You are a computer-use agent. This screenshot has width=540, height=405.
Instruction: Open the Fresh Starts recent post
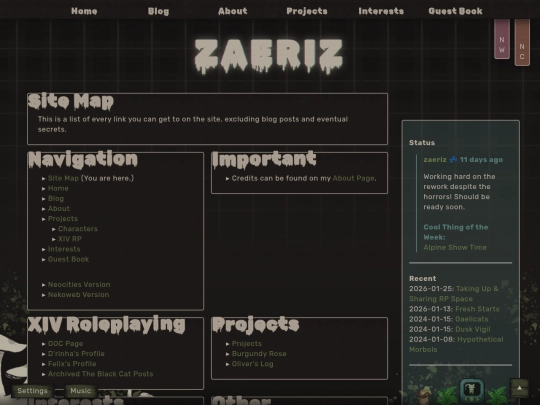tap(477, 309)
